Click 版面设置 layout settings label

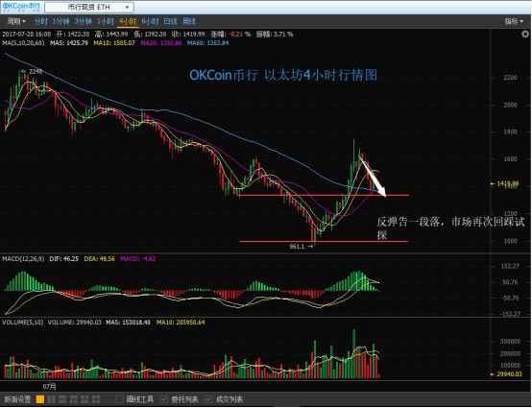click(17, 399)
